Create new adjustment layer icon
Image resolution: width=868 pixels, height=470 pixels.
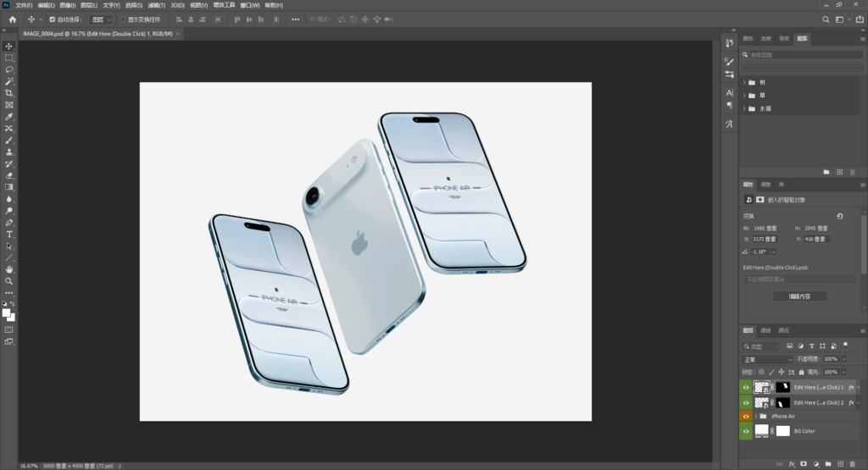[816, 464]
